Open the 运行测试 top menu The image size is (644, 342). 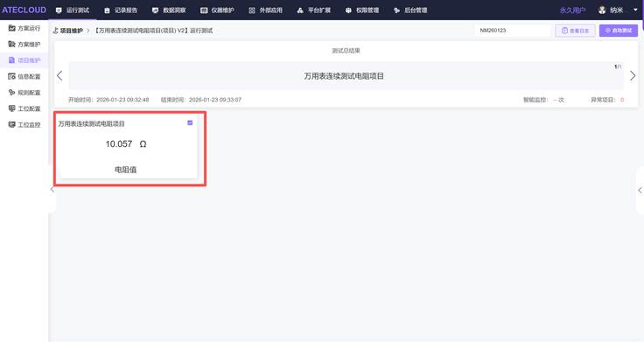73,10
